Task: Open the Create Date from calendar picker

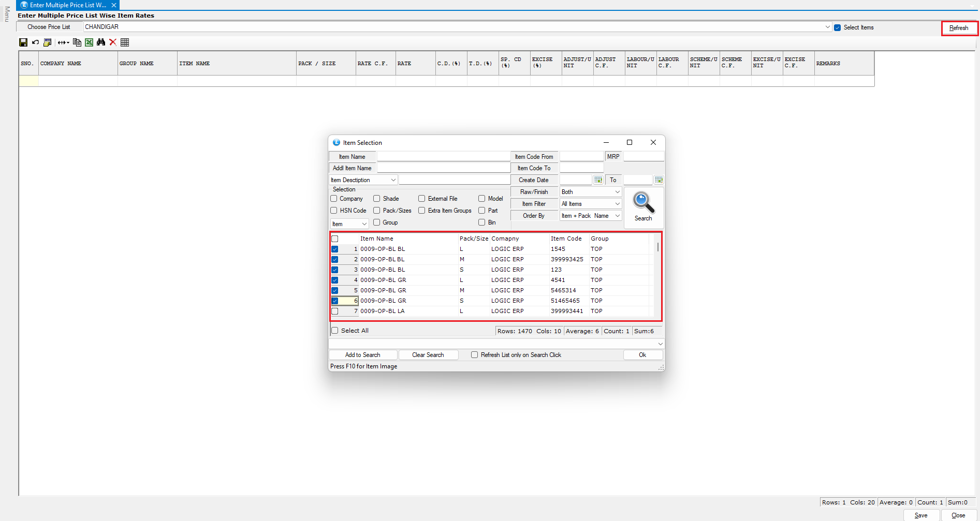Action: 598,180
